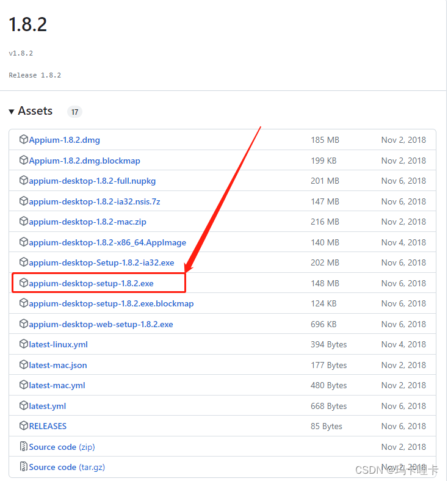This screenshot has width=448, height=481.
Task: Click package icon beside Appium-1.8.2.dmg.blockmap
Action: pyautogui.click(x=24, y=160)
